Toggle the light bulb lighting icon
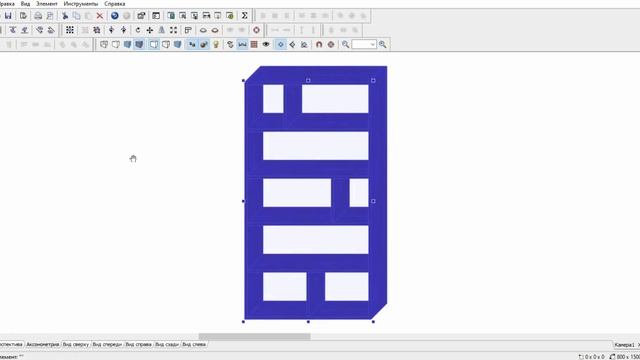Image resolution: width=640 pixels, height=360 pixels. tap(216, 44)
